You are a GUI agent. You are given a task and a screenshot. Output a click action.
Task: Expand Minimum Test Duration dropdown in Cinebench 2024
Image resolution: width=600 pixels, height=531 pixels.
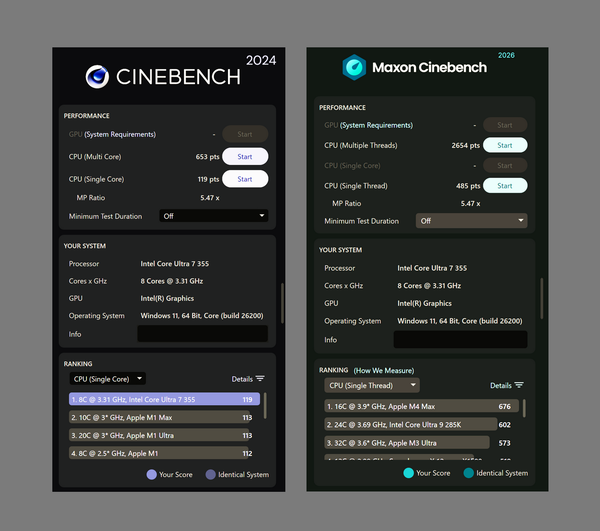214,216
